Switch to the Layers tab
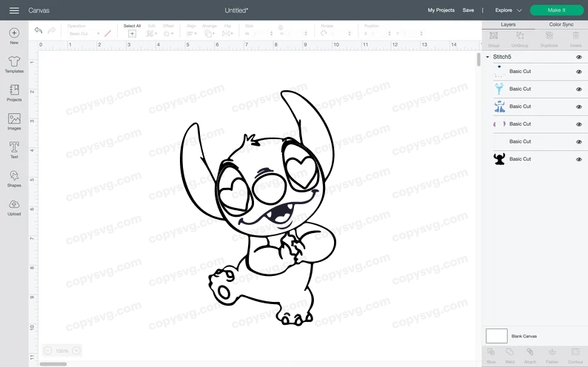The image size is (588, 367). pyautogui.click(x=508, y=24)
